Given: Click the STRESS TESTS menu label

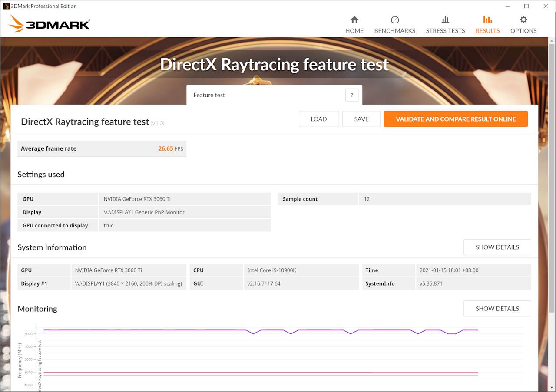Looking at the screenshot, I should coord(445,31).
